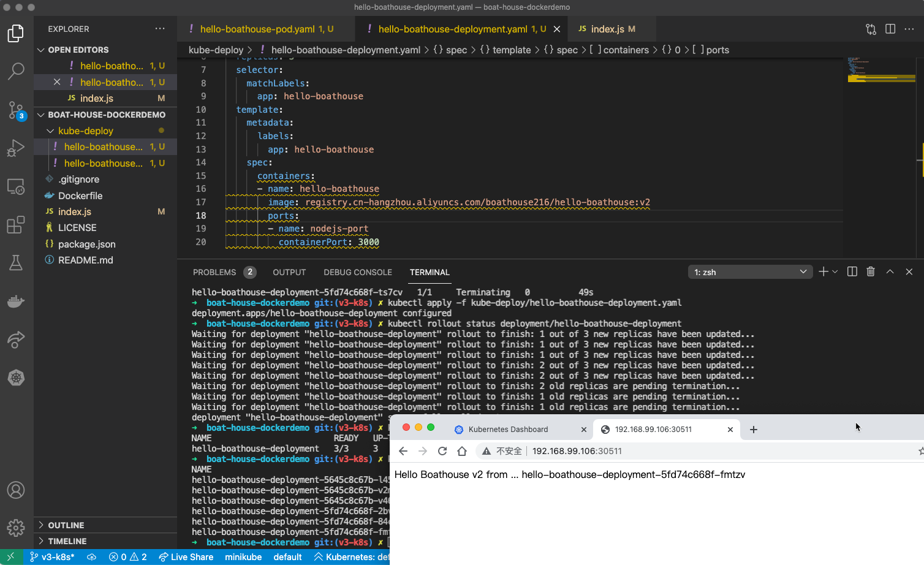Image resolution: width=924 pixels, height=565 pixels.
Task: Open changes compare icon in editor toolbar
Action: tap(871, 29)
